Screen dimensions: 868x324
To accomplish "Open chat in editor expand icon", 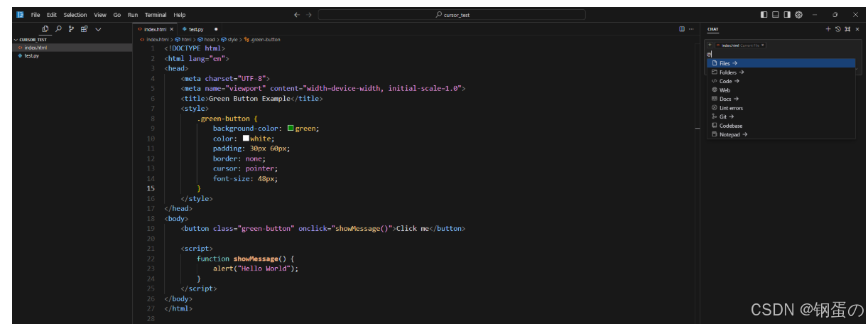I will pos(847,29).
